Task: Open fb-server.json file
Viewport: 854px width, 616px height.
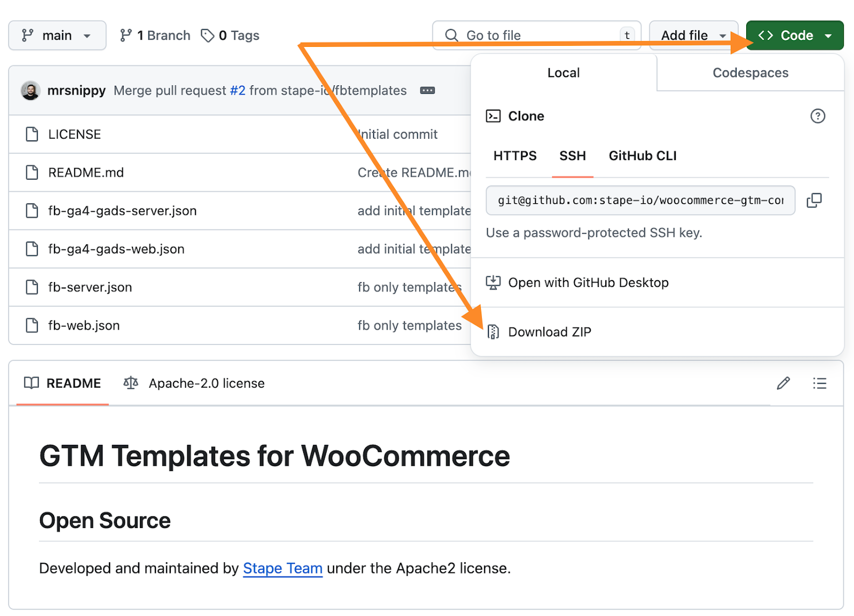Action: pyautogui.click(x=90, y=287)
